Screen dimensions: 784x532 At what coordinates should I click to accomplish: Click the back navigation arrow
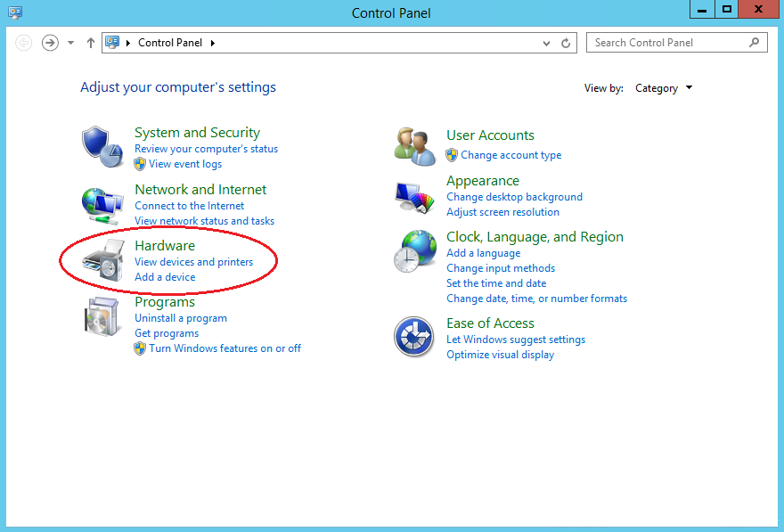24,42
